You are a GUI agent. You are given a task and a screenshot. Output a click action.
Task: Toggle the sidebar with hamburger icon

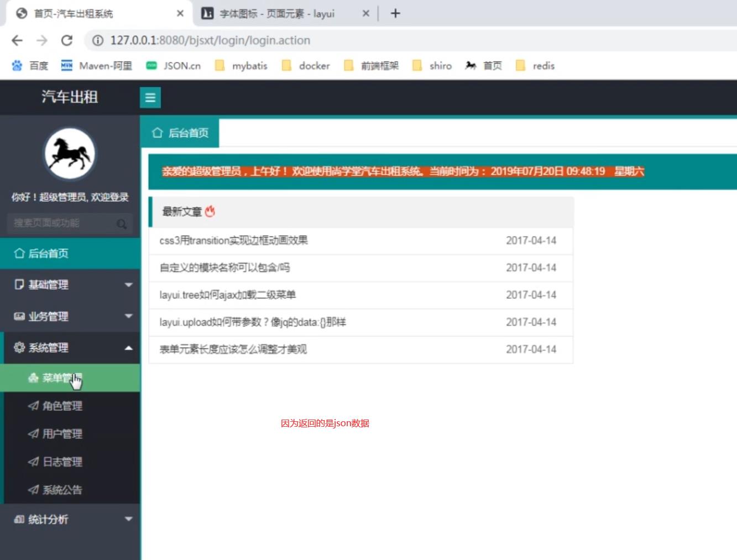(x=150, y=98)
